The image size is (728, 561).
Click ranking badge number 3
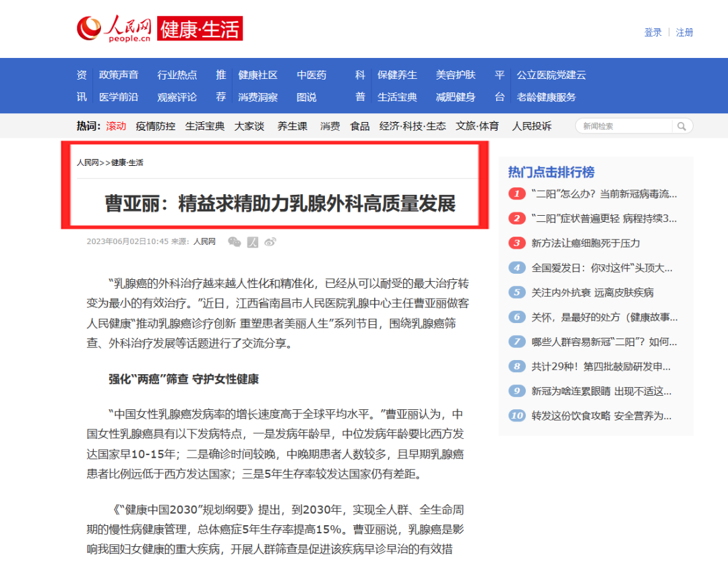coord(517,243)
